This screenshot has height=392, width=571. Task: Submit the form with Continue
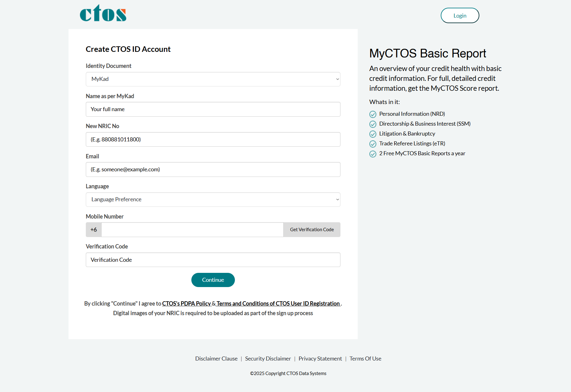[213, 280]
